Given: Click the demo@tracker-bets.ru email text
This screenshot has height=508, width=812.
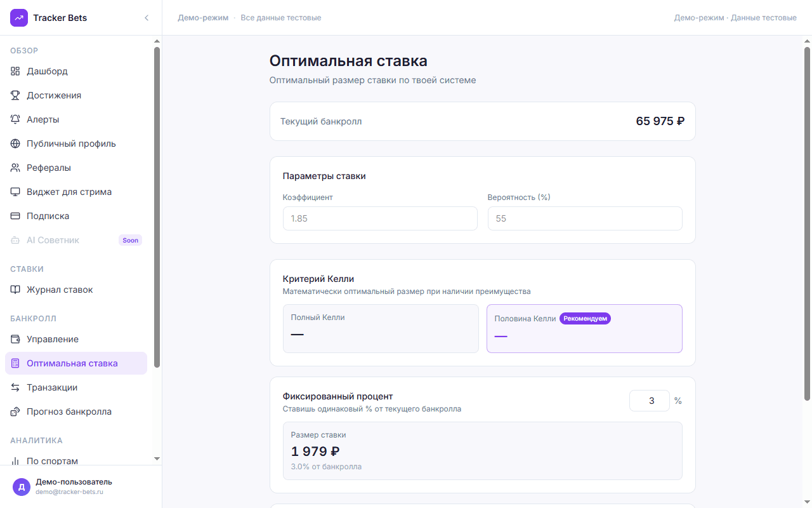Looking at the screenshot, I should 69,492.
